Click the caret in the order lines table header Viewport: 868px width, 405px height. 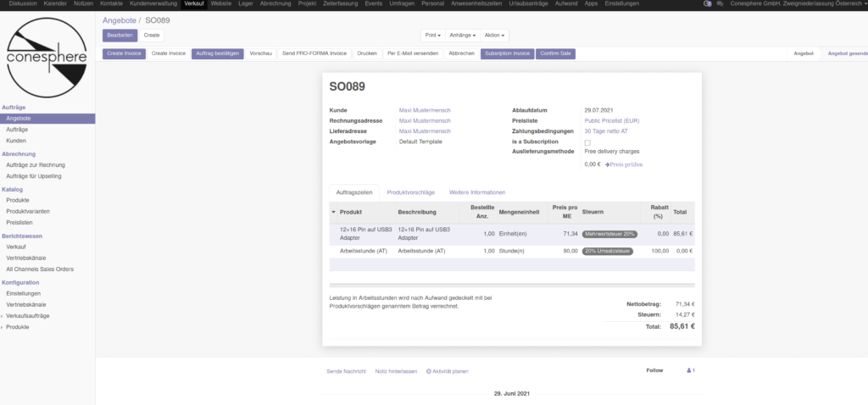[333, 213]
